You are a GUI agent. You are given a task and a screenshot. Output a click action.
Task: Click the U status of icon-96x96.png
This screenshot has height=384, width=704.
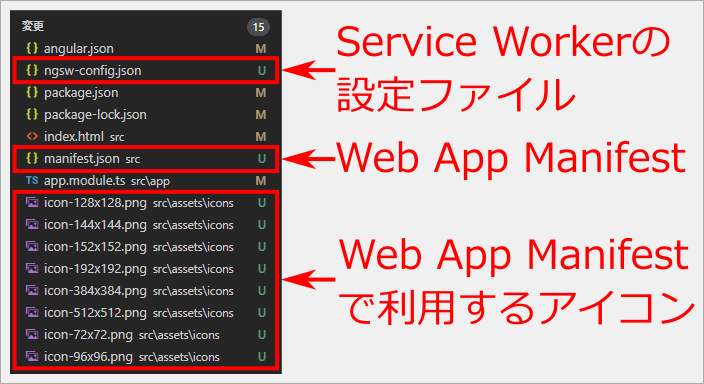tap(262, 357)
